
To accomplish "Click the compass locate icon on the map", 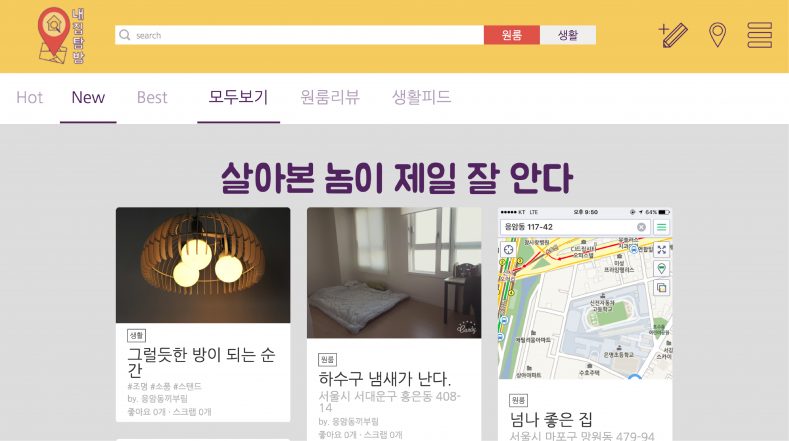I will (x=509, y=250).
